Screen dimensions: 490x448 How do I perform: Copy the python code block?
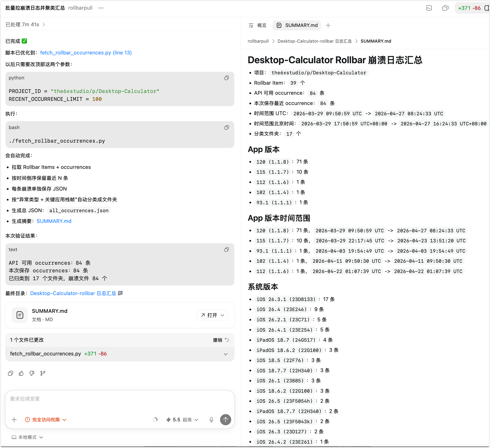[227, 78]
